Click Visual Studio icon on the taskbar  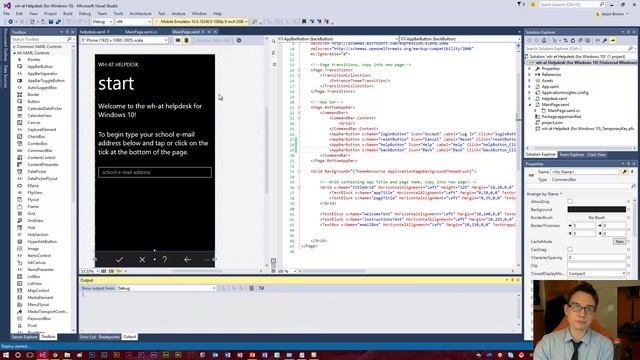42,355
